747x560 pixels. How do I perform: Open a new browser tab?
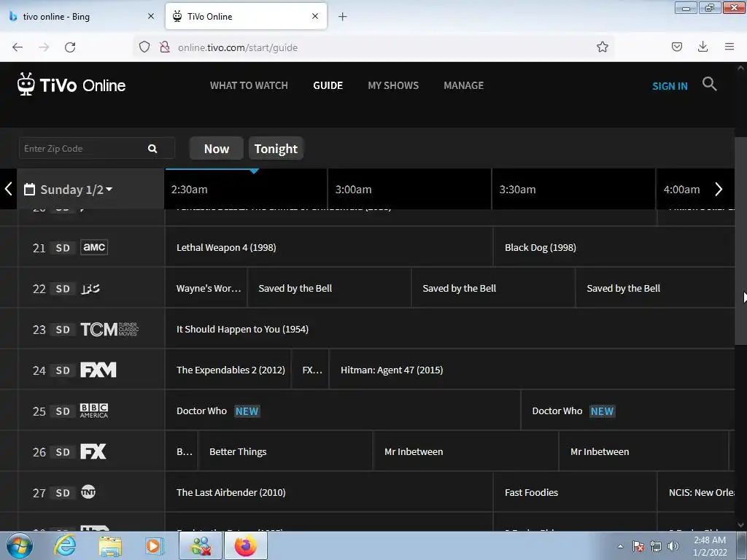click(343, 17)
